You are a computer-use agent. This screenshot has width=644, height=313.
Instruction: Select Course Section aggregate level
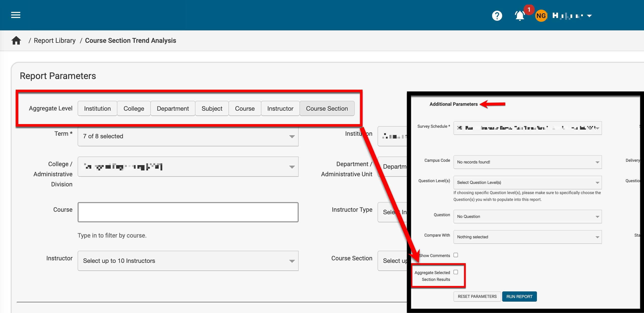pos(327,108)
